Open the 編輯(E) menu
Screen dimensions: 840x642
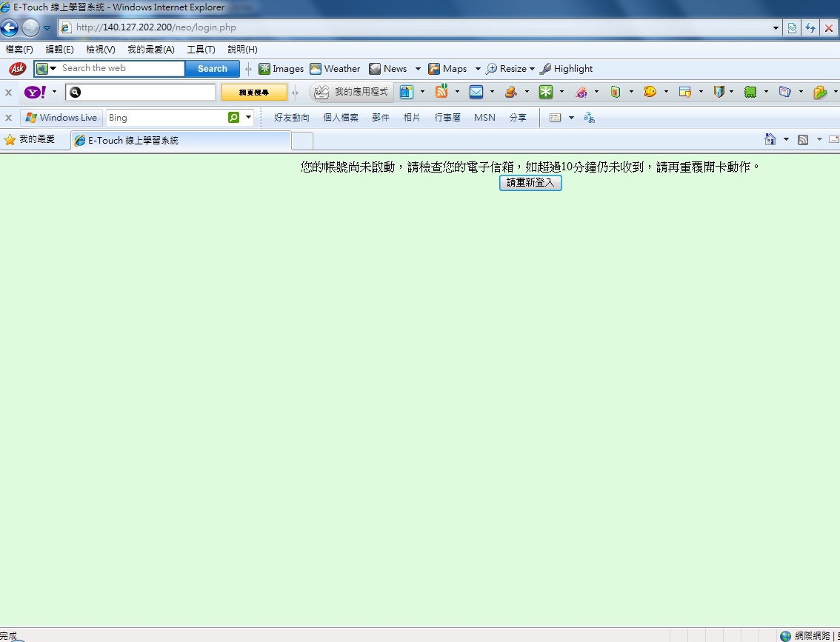click(x=59, y=50)
